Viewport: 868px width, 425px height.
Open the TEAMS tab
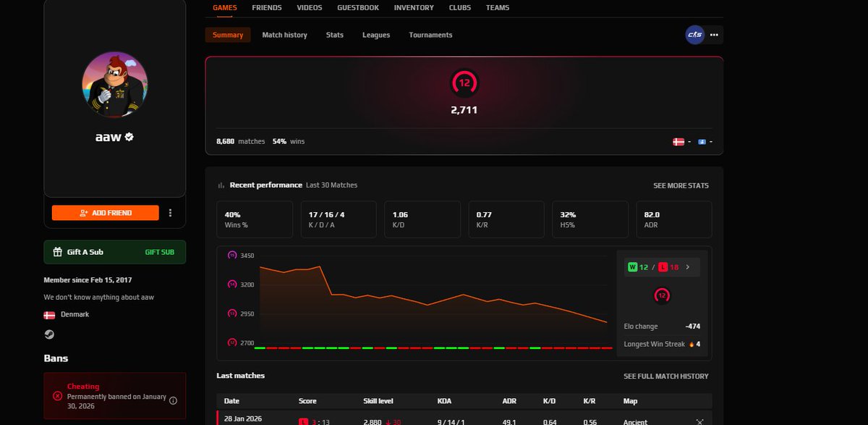pos(498,8)
